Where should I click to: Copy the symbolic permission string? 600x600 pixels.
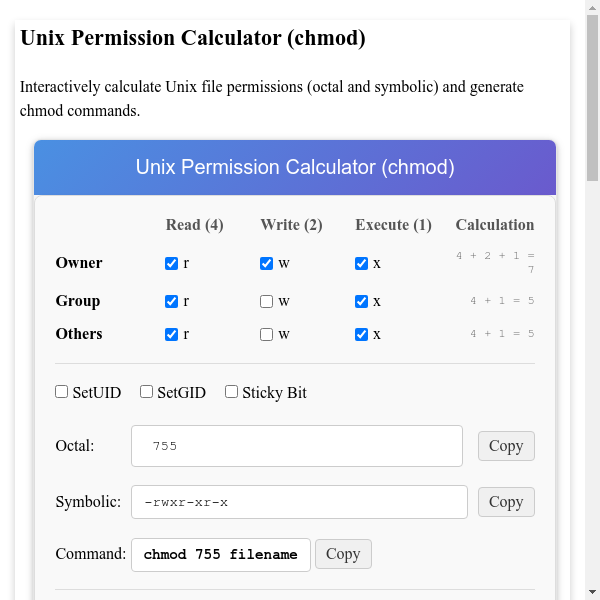(506, 502)
